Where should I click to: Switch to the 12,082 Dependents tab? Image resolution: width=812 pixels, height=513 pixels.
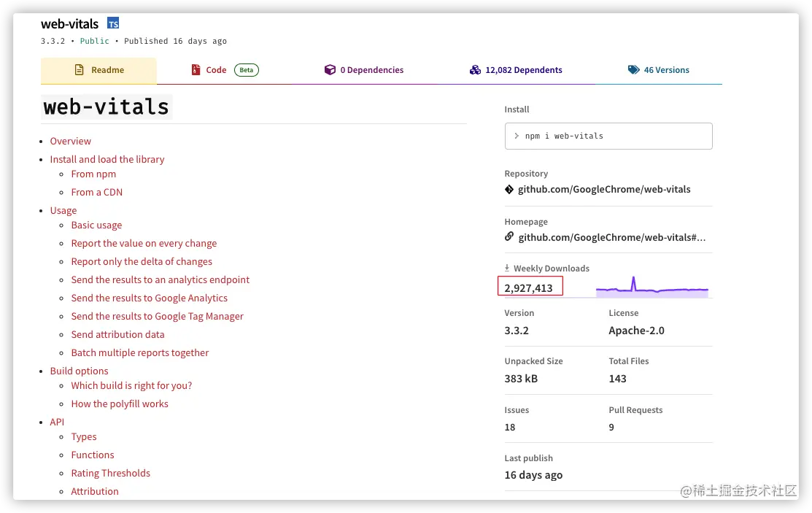pyautogui.click(x=523, y=70)
